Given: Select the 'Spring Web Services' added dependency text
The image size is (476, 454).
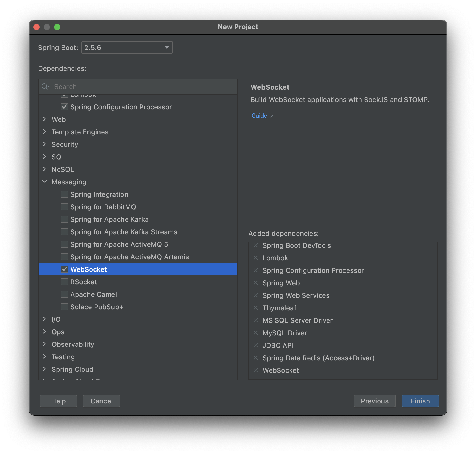Looking at the screenshot, I should point(296,295).
